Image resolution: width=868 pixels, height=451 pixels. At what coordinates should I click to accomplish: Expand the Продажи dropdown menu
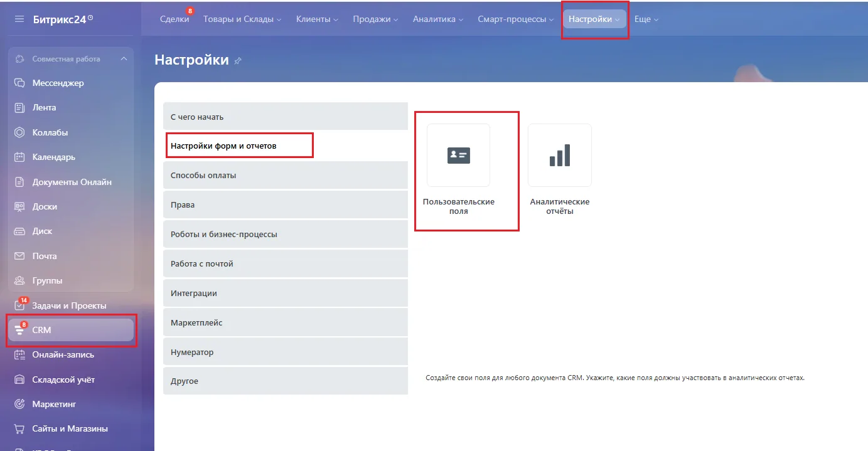tap(375, 19)
